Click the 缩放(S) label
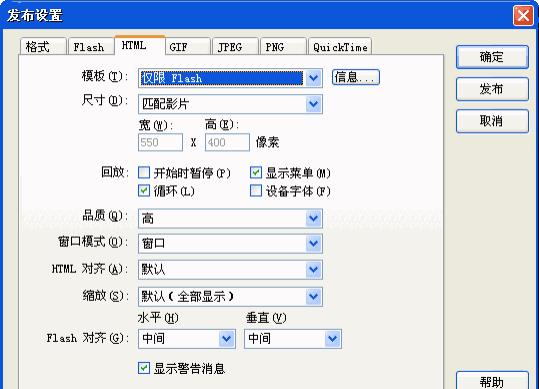Image resolution: width=539 pixels, height=389 pixels. point(105,296)
